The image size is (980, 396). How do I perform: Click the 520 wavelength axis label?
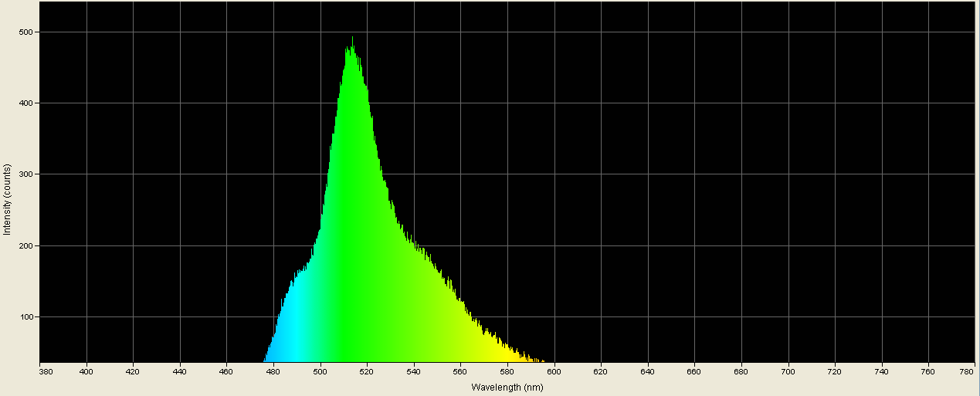368,371
